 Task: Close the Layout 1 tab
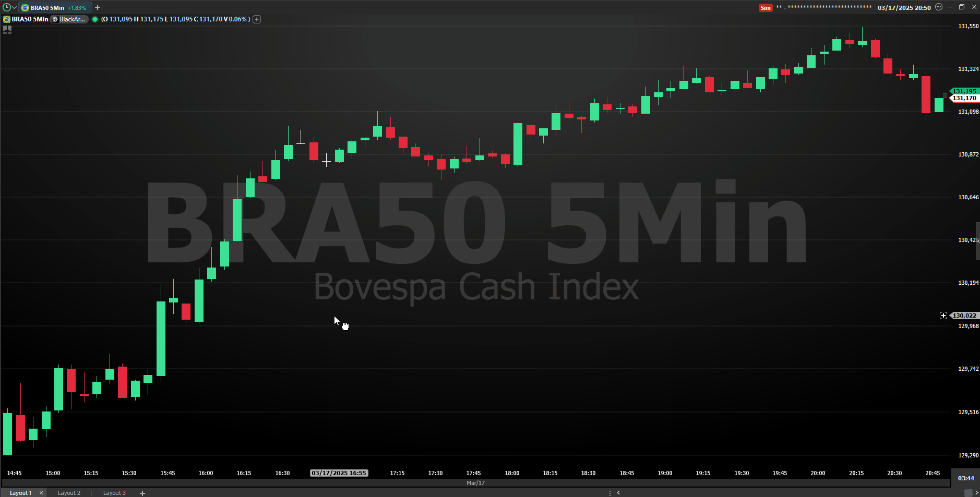point(41,493)
